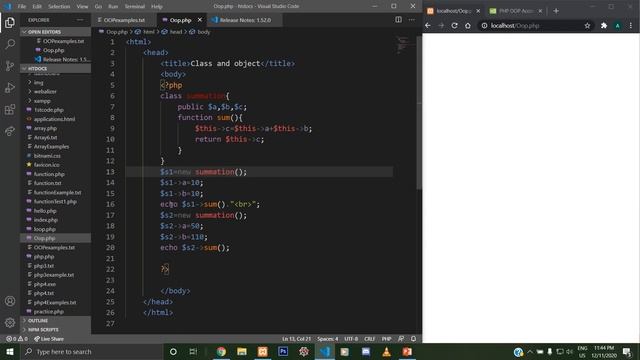Expand the webalizer folder

point(45,91)
